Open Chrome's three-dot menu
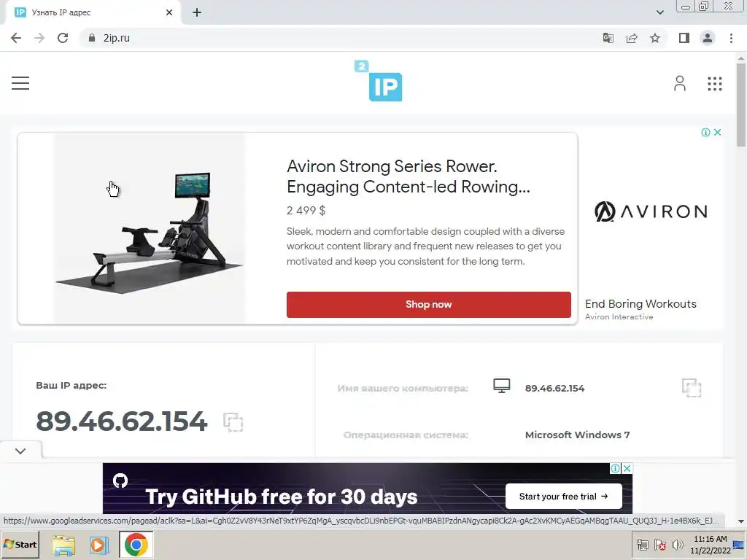The image size is (747, 560). point(731,38)
